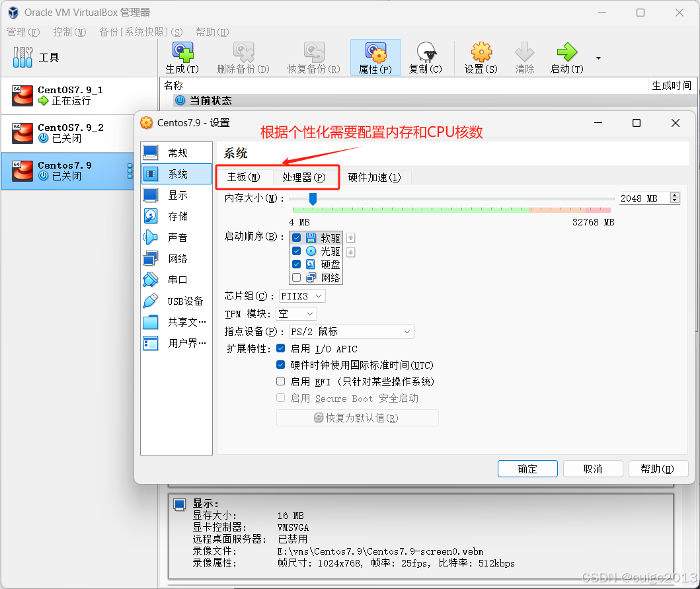
Task: Open the 控制(M) menu
Action: (69, 32)
